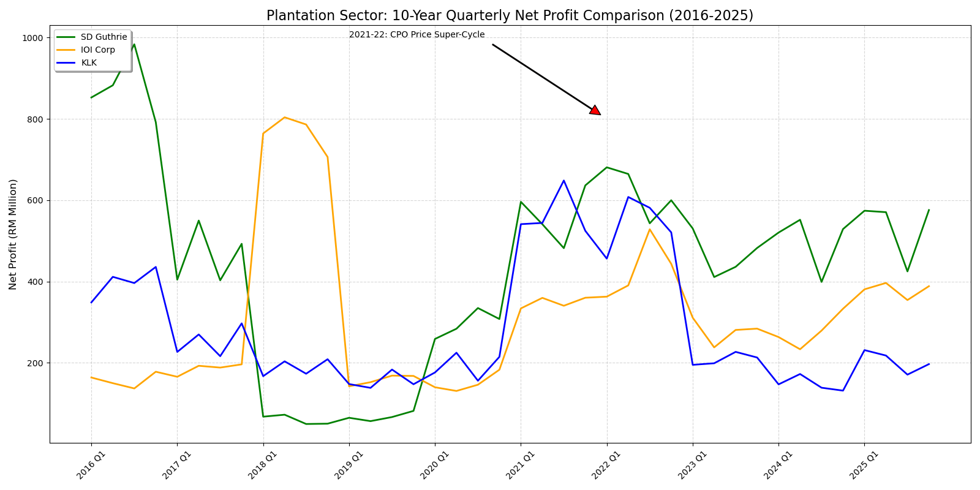Select the SD Guthrie legend label
The image size is (980, 490).
click(x=104, y=37)
